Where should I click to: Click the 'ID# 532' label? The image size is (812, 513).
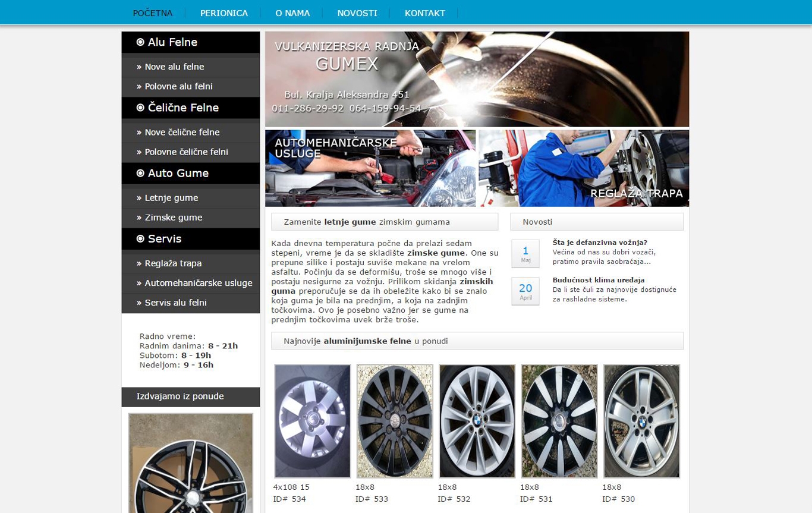point(454,499)
